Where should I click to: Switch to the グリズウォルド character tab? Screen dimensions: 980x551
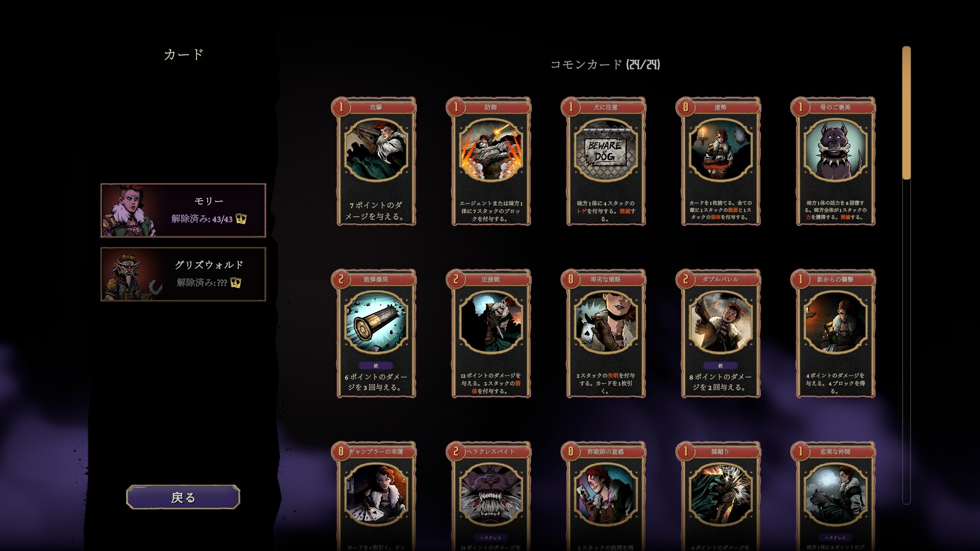click(x=183, y=274)
